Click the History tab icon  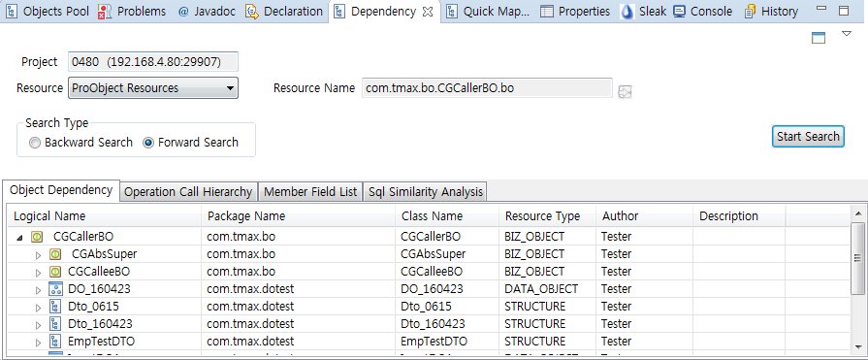(x=750, y=12)
